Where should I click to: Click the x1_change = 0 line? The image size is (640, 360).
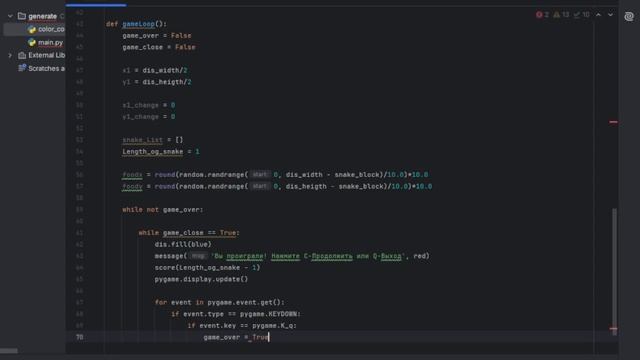tap(149, 105)
